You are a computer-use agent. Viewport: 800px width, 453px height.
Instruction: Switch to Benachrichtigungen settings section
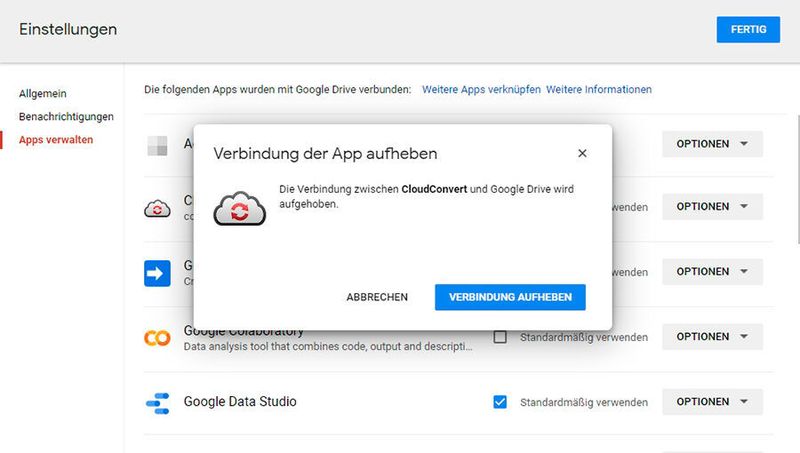(66, 116)
